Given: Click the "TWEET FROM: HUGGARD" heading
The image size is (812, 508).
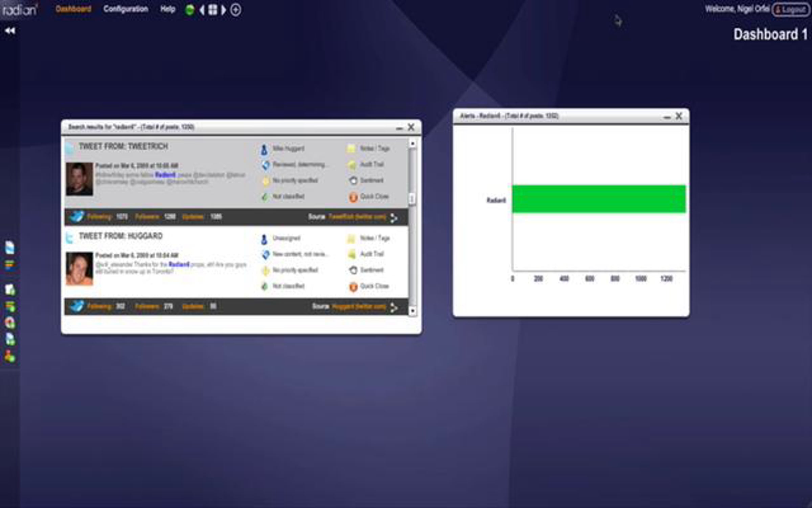Looking at the screenshot, I should [x=121, y=236].
